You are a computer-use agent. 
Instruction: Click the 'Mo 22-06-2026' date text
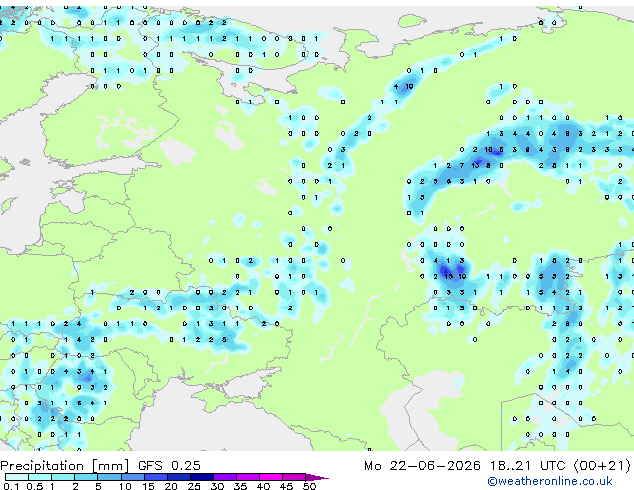422,466
